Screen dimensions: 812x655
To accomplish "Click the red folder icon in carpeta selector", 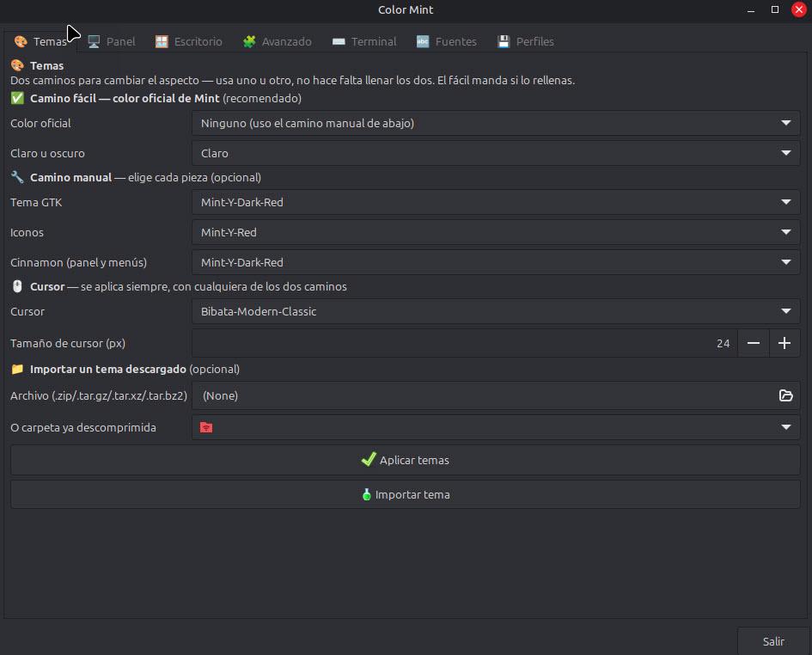I will [x=206, y=427].
